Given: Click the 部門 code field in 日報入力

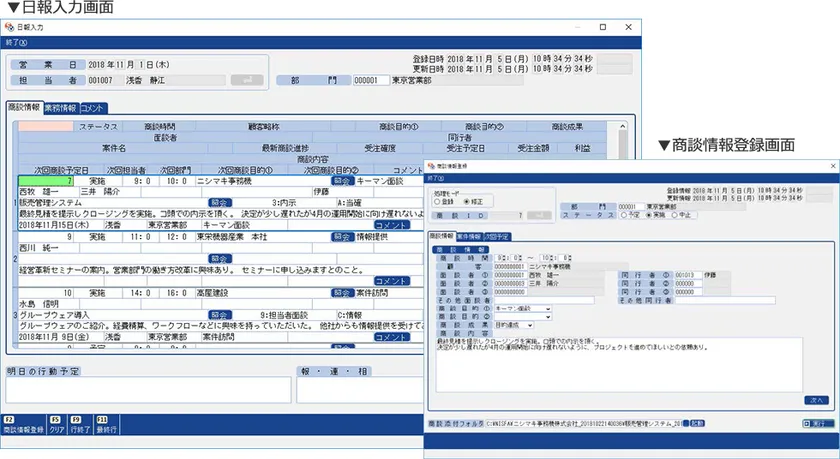Looking at the screenshot, I should 371,80.
